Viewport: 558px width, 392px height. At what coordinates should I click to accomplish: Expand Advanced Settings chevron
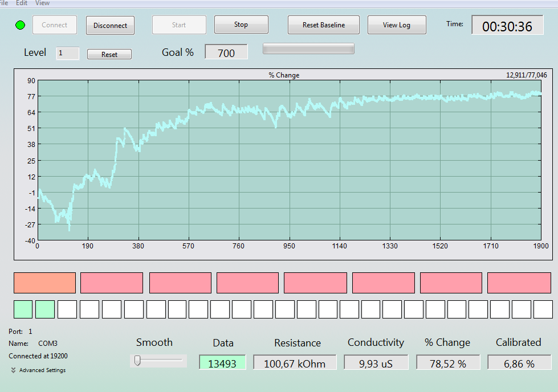(x=13, y=370)
